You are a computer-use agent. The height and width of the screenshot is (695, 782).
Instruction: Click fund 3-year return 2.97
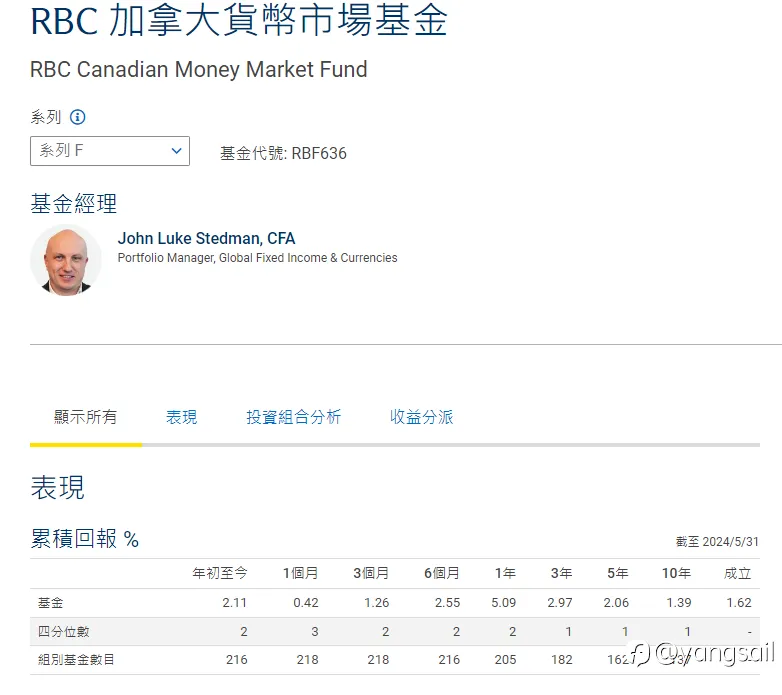[x=560, y=603]
